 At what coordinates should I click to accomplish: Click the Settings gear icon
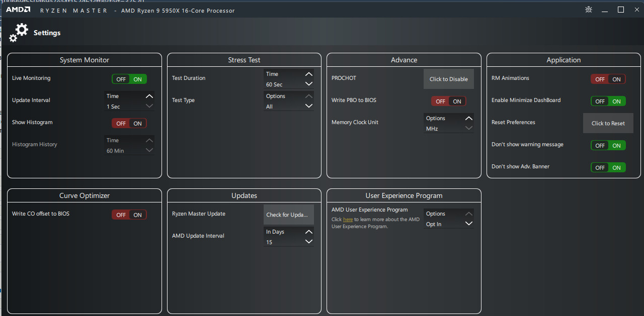coord(19,33)
